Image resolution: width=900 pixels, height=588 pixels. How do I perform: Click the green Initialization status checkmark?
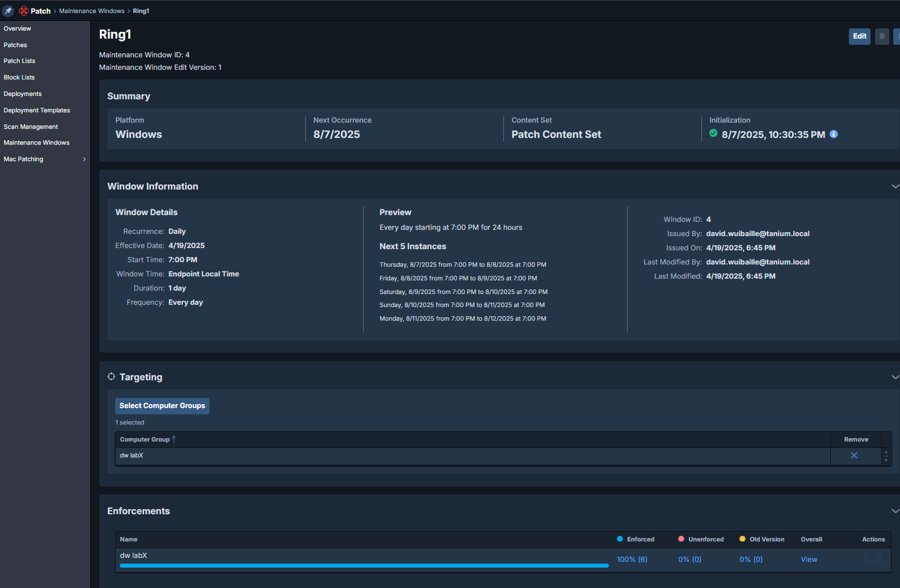click(713, 134)
